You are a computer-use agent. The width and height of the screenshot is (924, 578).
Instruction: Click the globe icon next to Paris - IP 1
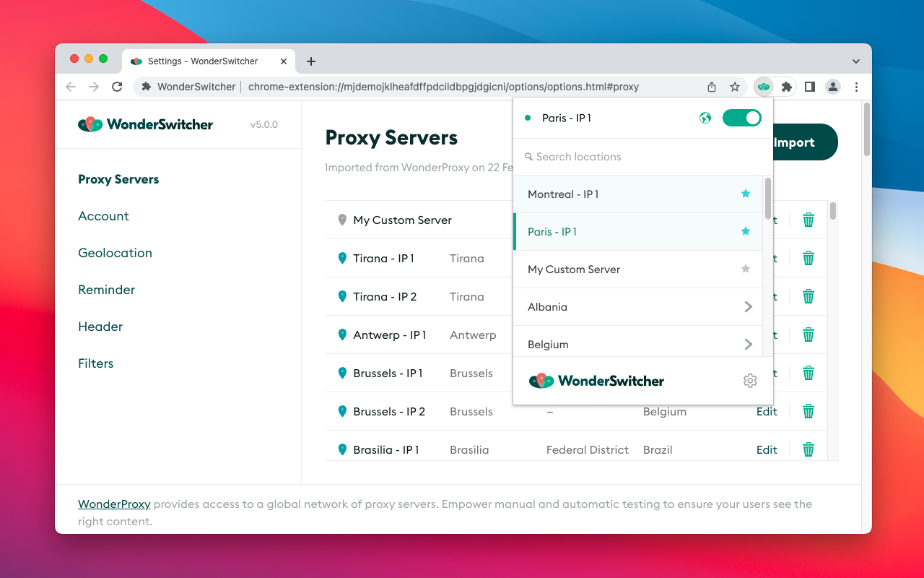705,118
